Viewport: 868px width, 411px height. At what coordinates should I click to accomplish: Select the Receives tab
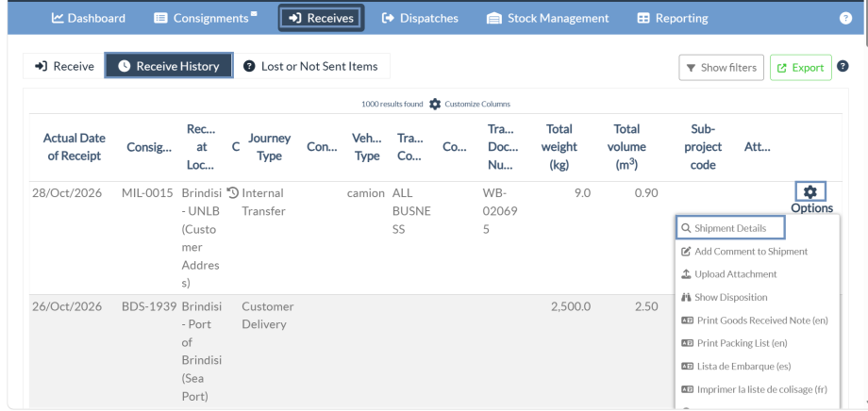[x=321, y=18]
